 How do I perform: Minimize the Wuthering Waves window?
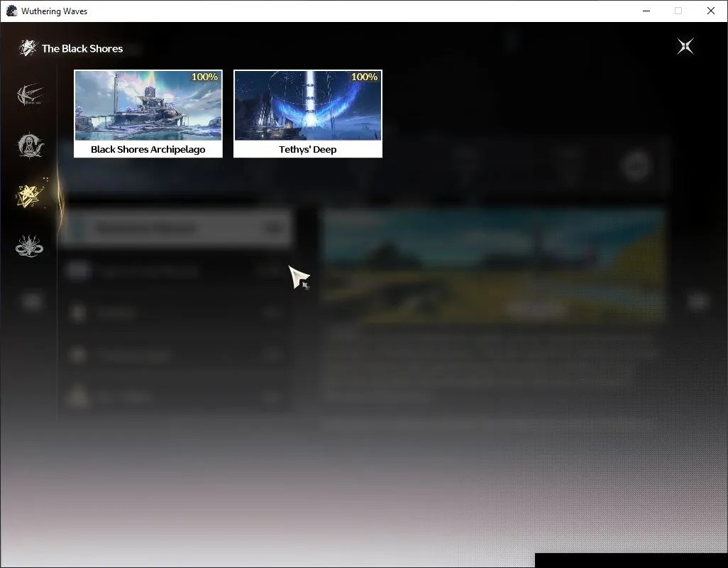point(646,11)
